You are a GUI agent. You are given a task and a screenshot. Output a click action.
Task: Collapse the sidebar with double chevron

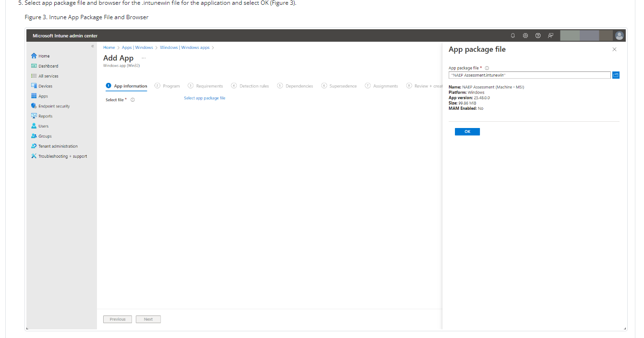93,46
